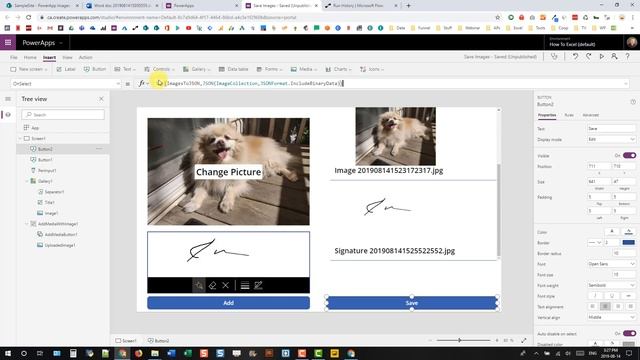Open the New screen dropdown
The width and height of the screenshot is (640, 360).
coord(29,69)
